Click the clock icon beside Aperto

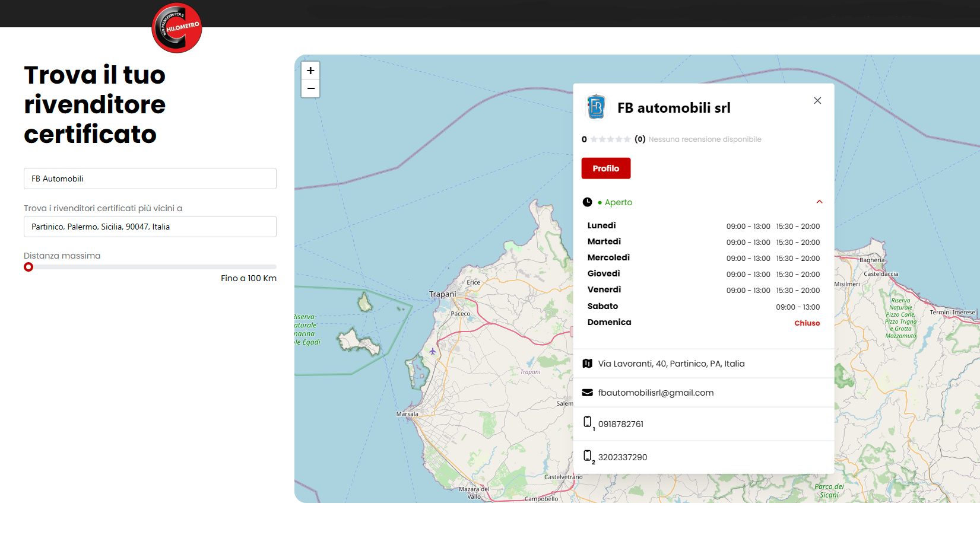click(587, 202)
